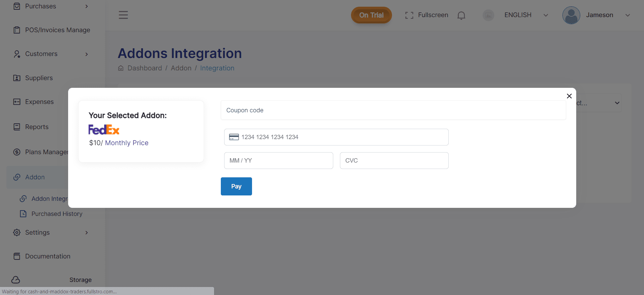The height and width of the screenshot is (295, 644).
Task: Click the MM / YY expiry field
Action: point(279,161)
